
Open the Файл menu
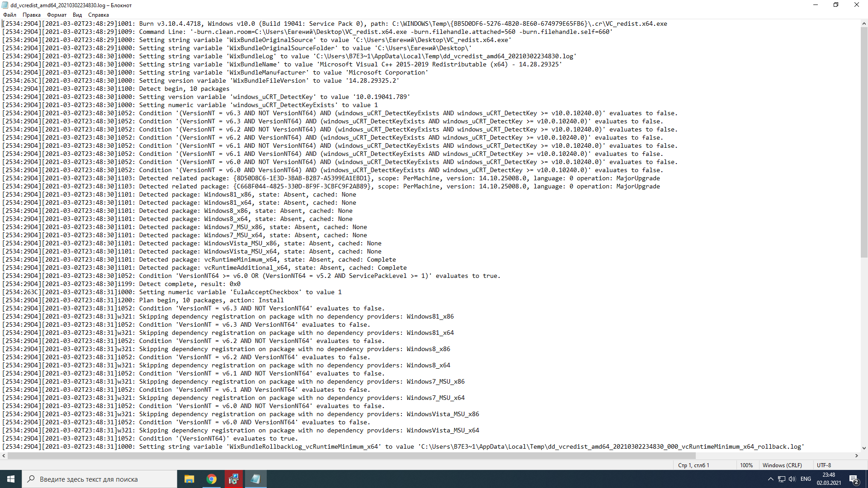coord(9,15)
